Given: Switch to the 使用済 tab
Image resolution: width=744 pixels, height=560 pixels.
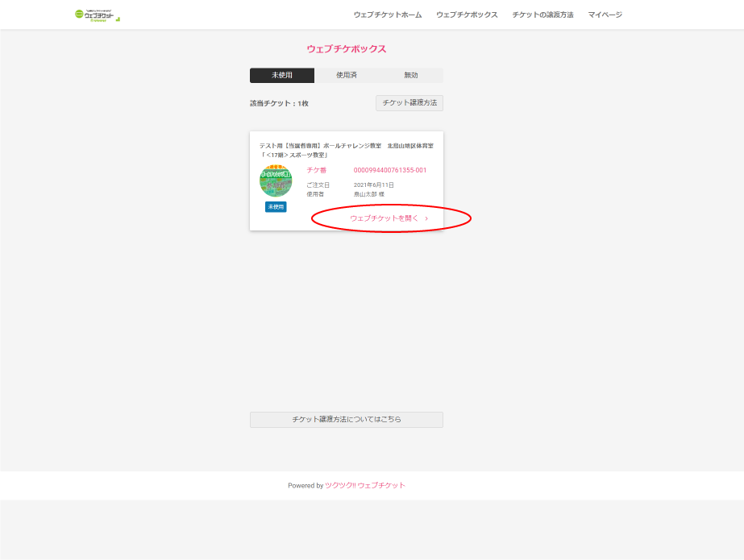Looking at the screenshot, I should [x=347, y=76].
